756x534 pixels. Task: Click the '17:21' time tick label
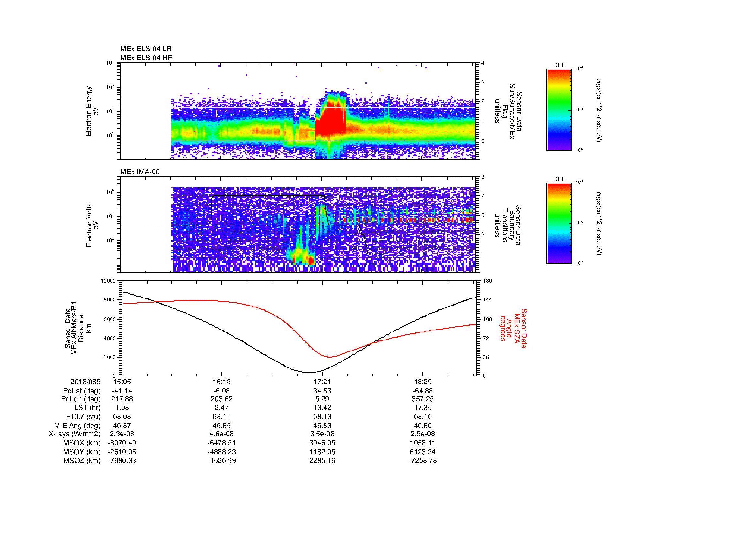click(322, 382)
